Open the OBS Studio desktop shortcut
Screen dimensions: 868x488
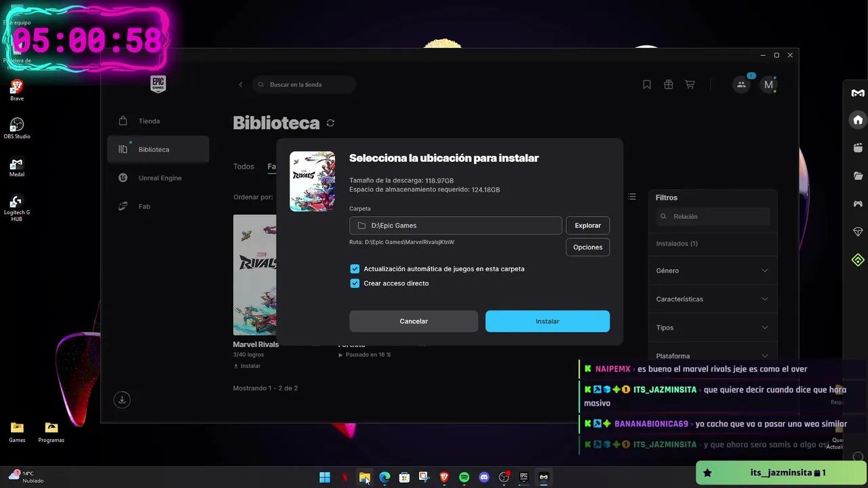pyautogui.click(x=17, y=128)
